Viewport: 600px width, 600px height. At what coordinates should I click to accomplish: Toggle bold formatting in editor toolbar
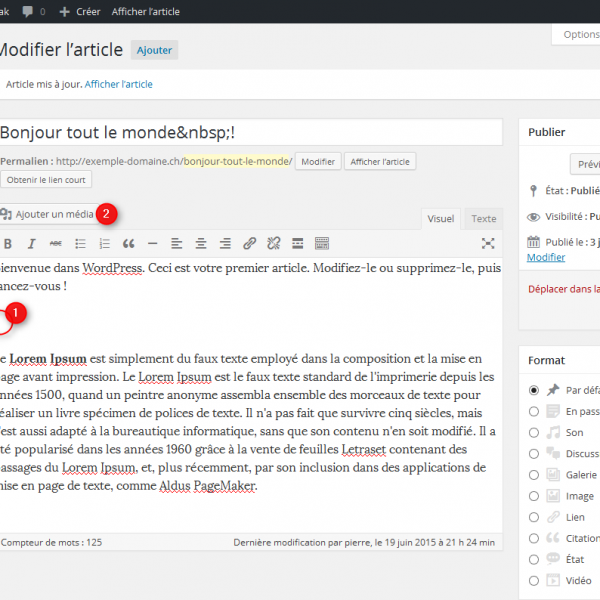8,243
